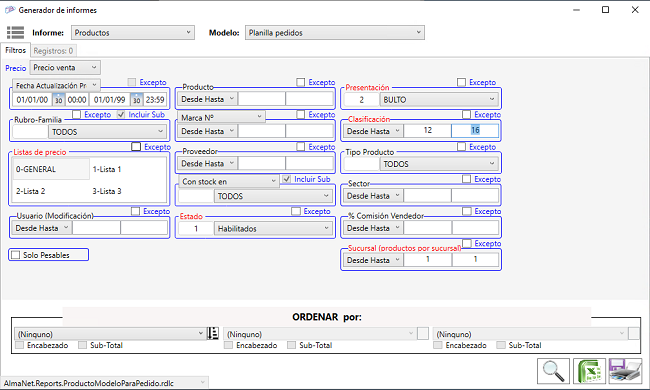Viewport: 650px width, 390px height.
Task: Select 1-Lista 1 price list
Action: point(107,169)
